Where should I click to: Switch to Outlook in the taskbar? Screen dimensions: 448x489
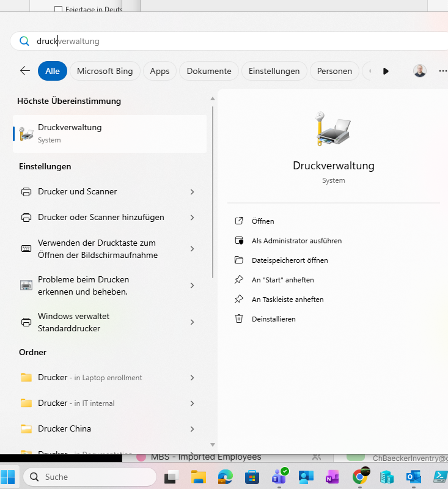[413, 477]
